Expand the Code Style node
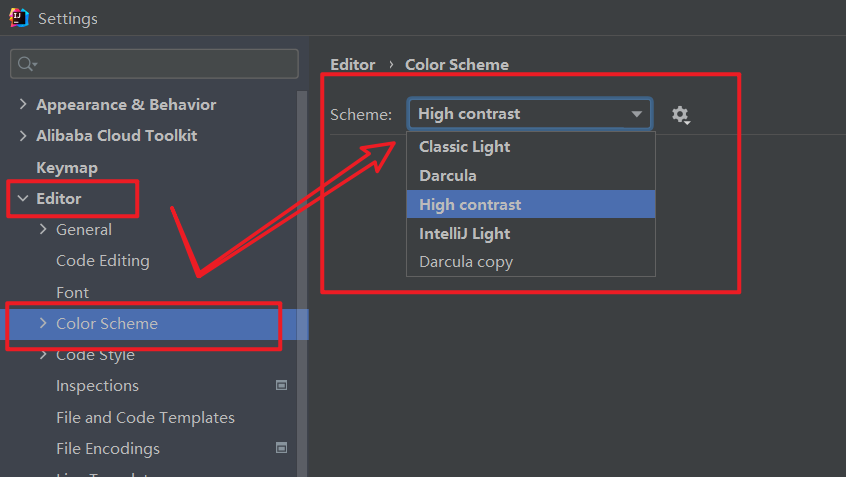The height and width of the screenshot is (477, 846). [43, 355]
